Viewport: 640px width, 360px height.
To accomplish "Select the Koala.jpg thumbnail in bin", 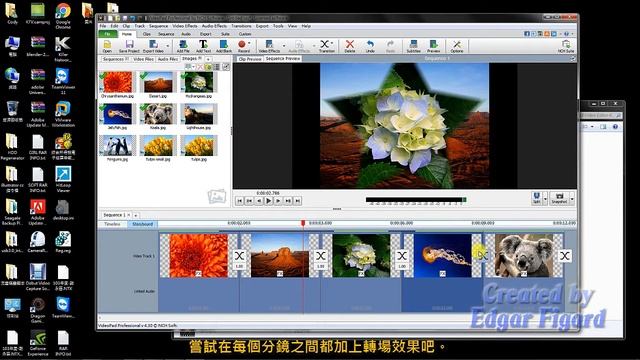I will point(158,114).
